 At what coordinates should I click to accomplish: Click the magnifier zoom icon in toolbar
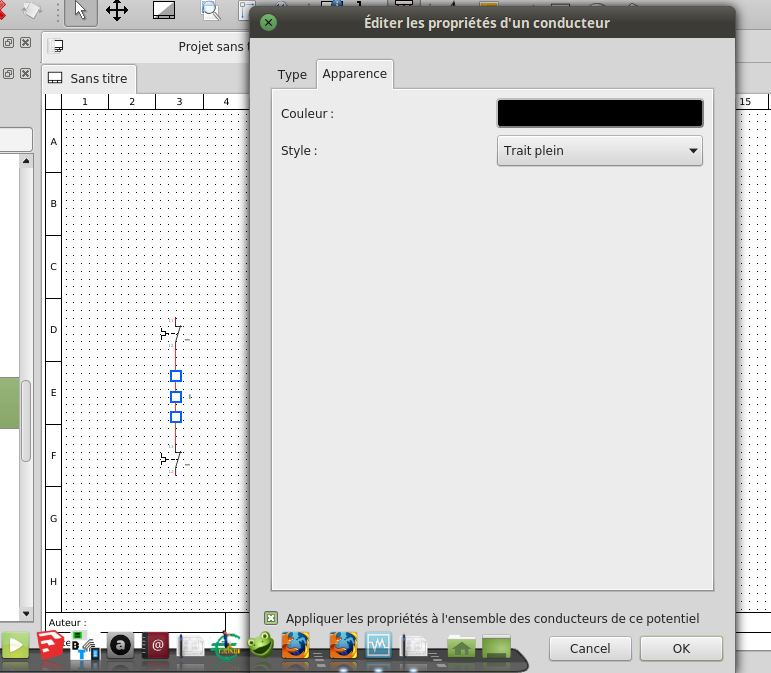pyautogui.click(x=211, y=11)
